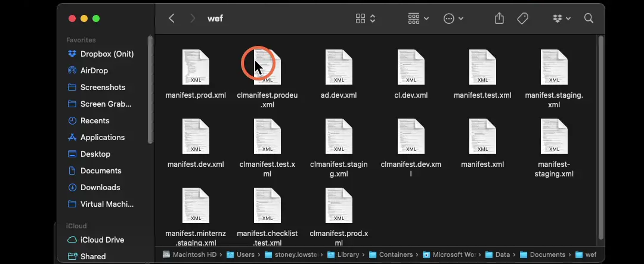Select AirDrop in the sidebar
The width and height of the screenshot is (644, 264).
(88, 71)
